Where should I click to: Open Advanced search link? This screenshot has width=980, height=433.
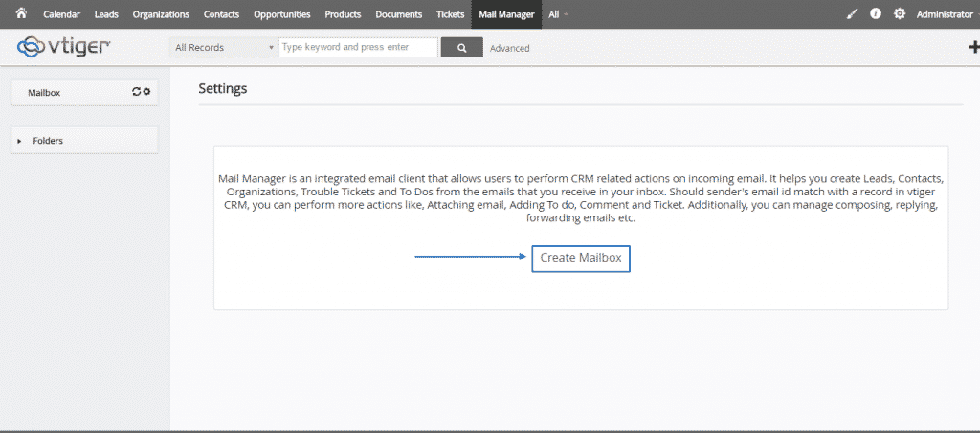click(509, 48)
